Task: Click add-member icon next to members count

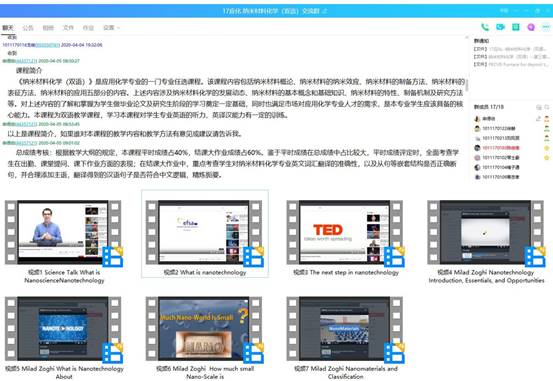Action: [539, 107]
